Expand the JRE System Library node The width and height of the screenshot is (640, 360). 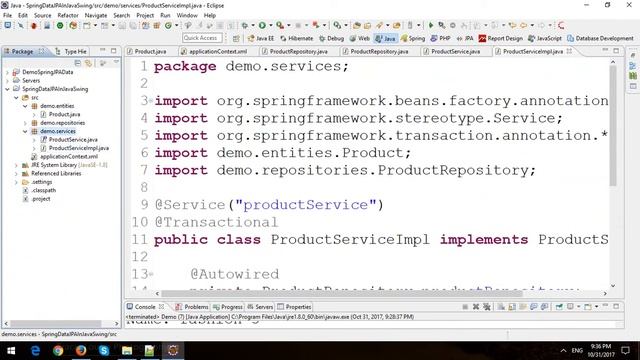(16, 165)
